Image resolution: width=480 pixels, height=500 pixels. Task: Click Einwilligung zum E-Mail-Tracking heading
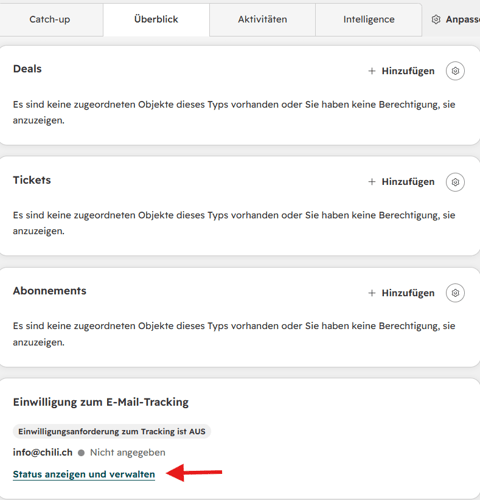click(x=101, y=402)
